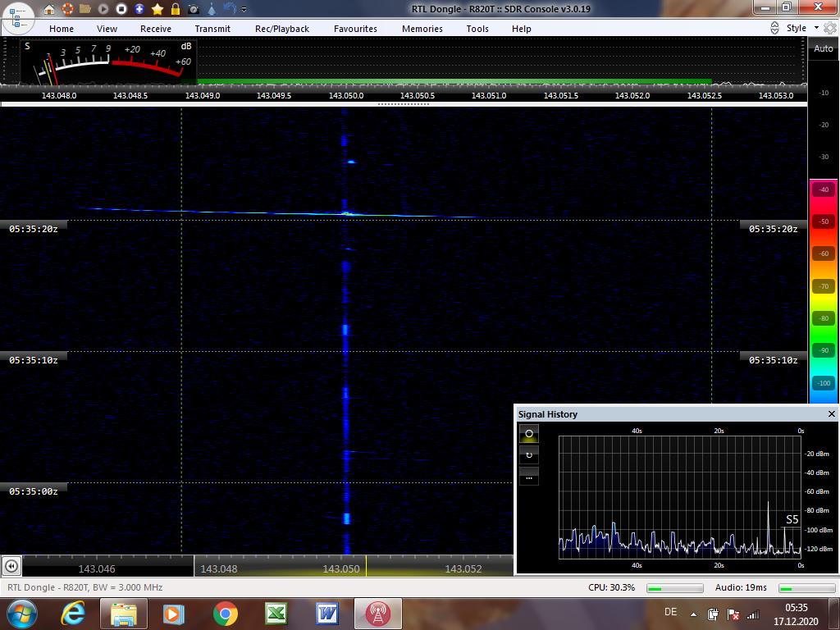Click the waterfall color scale at -90
This screenshot has width=840, height=630.
point(824,350)
